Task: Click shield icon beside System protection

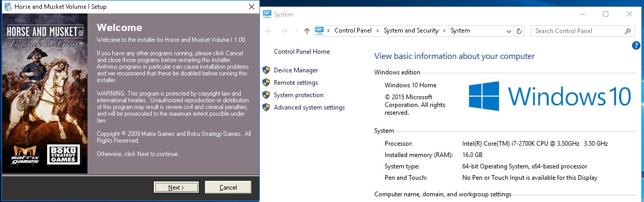Action: click(x=266, y=95)
